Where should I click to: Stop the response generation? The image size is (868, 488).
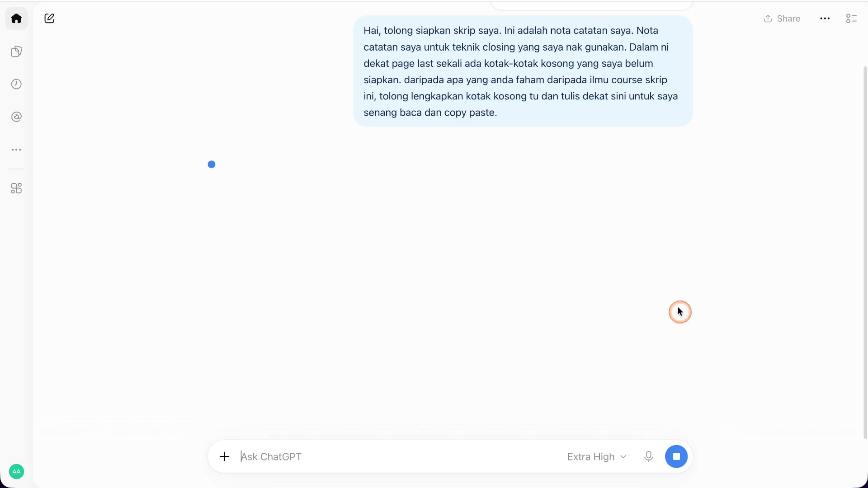point(676,456)
